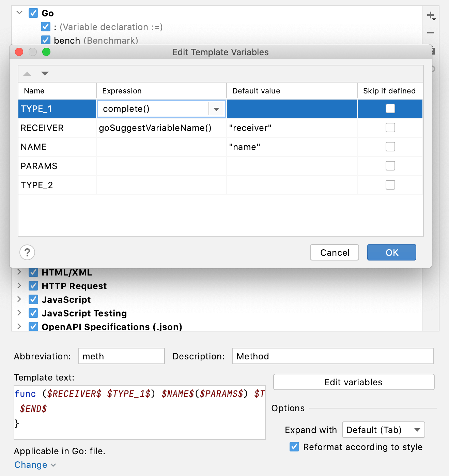
Task: Move the selected variable up
Action: click(27, 73)
